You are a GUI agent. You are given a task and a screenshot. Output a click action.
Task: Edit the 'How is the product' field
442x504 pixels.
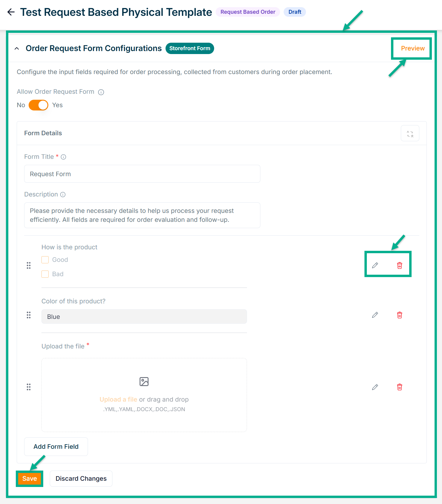coord(375,265)
